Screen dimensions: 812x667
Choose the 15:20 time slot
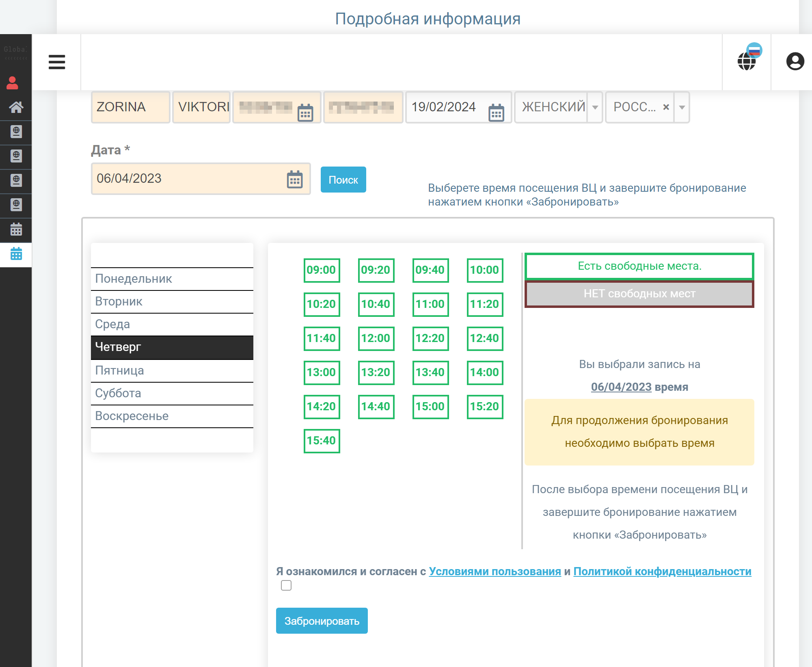click(x=485, y=407)
